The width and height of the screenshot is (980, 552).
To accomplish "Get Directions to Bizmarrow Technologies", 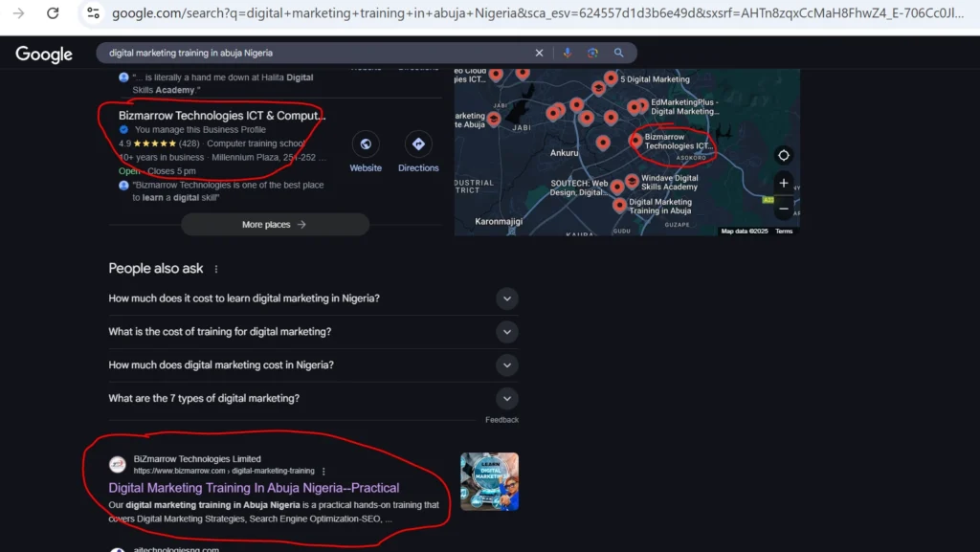I will click(418, 144).
